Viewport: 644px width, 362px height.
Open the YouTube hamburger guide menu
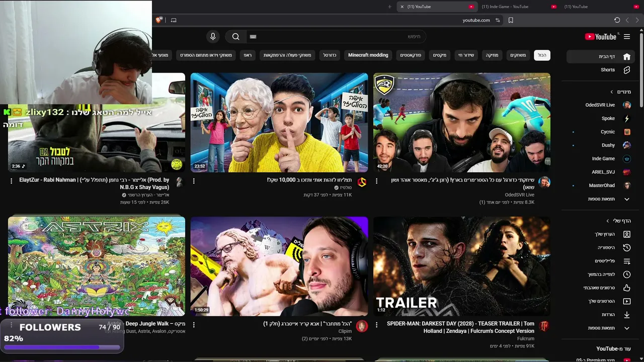627,37
